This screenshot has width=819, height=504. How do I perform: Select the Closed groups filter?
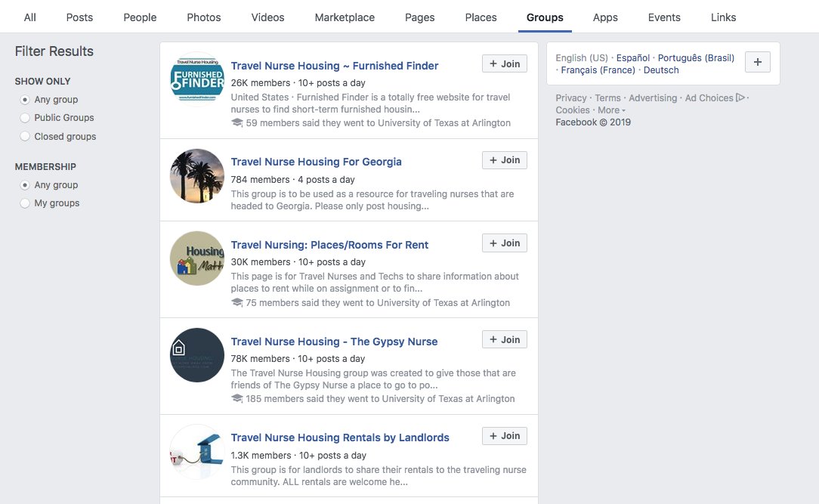pyautogui.click(x=24, y=136)
